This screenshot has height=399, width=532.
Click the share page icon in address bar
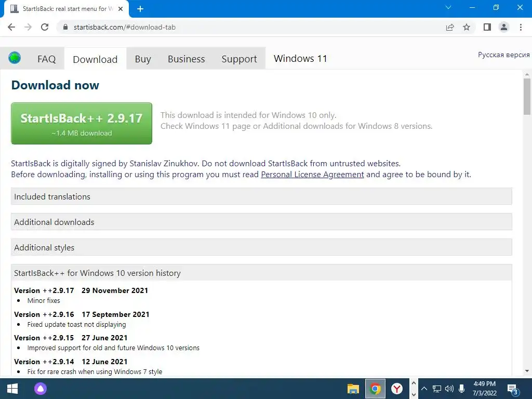click(450, 27)
